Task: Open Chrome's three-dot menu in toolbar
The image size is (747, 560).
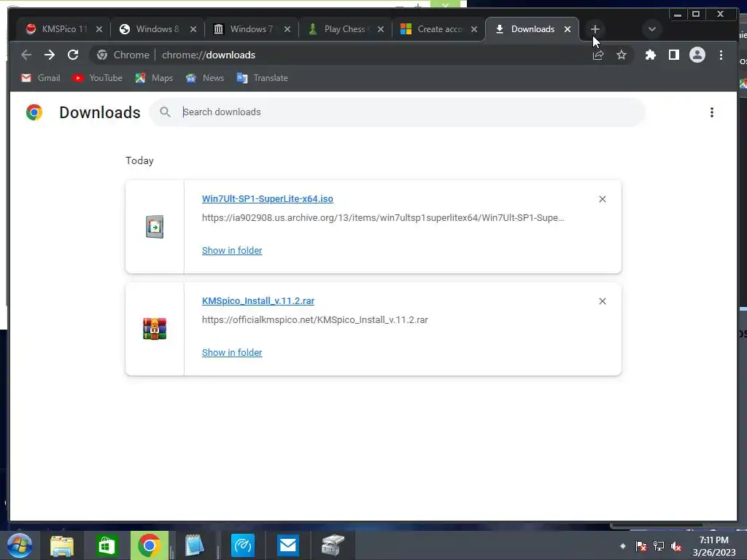Action: [721, 55]
